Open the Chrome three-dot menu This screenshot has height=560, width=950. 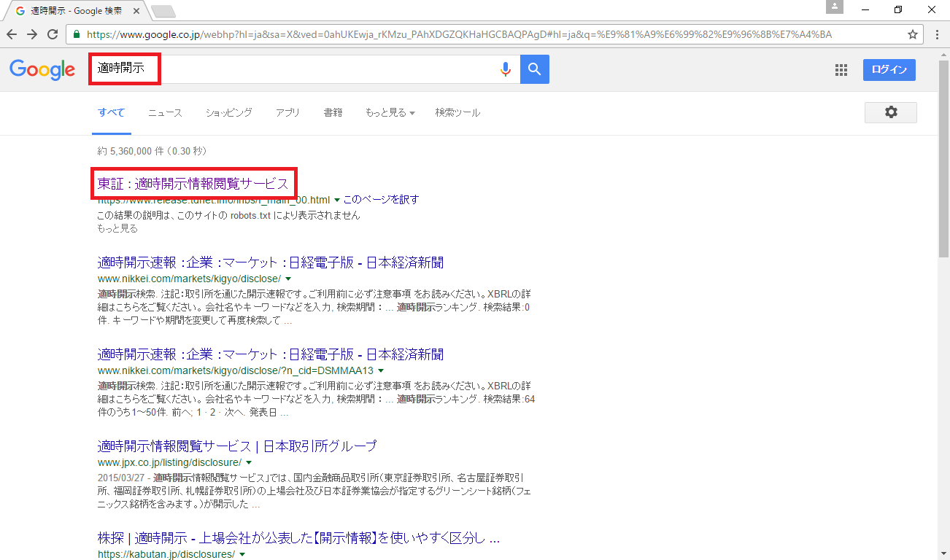[x=938, y=34]
